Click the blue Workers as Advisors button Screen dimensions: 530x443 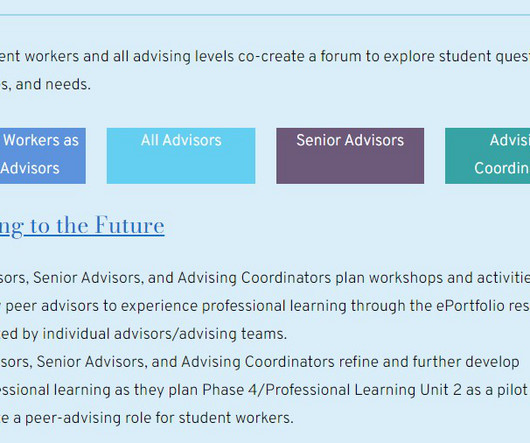43,156
